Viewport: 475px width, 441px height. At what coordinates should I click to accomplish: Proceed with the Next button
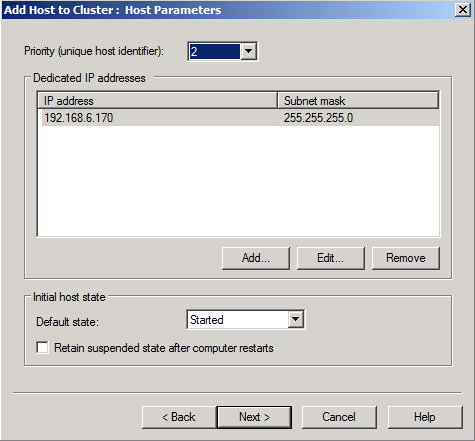(254, 417)
